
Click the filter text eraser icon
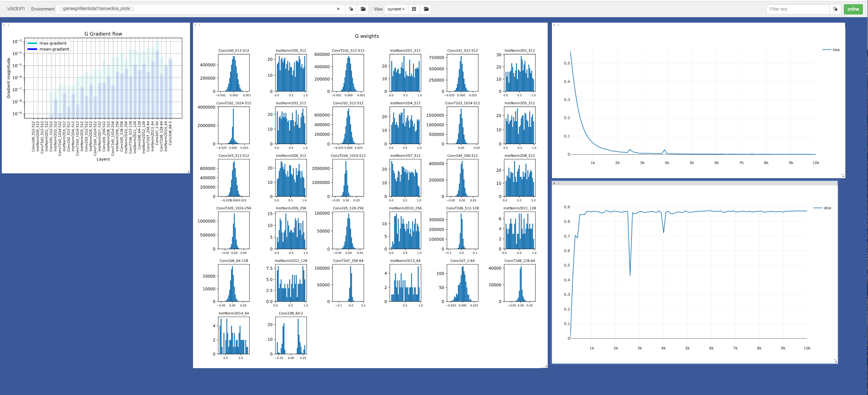click(835, 9)
